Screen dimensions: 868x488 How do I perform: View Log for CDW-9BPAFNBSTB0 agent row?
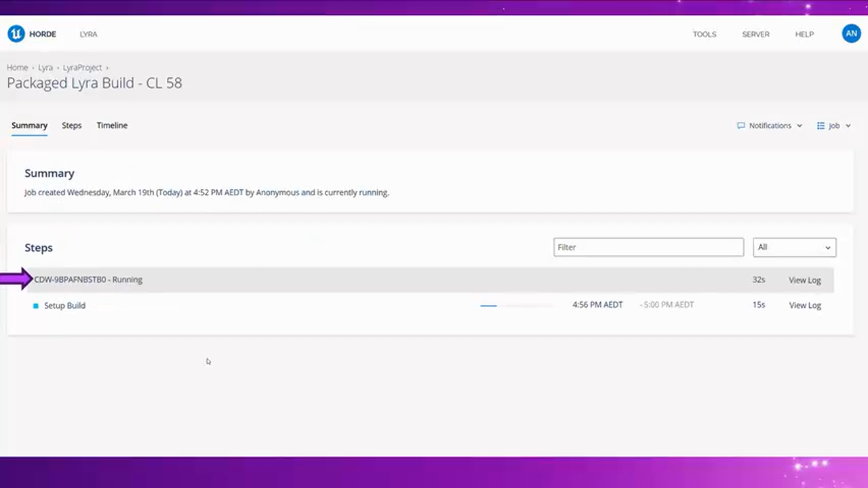[805, 280]
